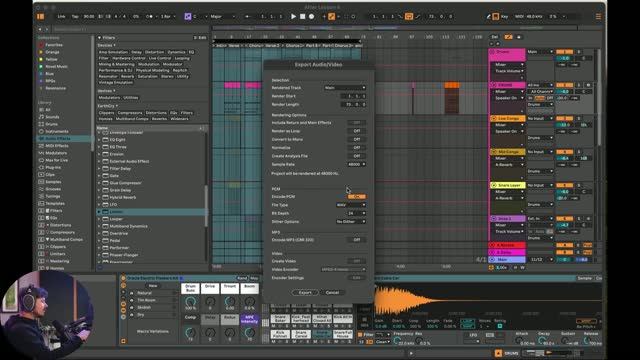The height and width of the screenshot is (360, 640).
Task: Click the Stop button in the transport bar
Action: [x=302, y=16]
